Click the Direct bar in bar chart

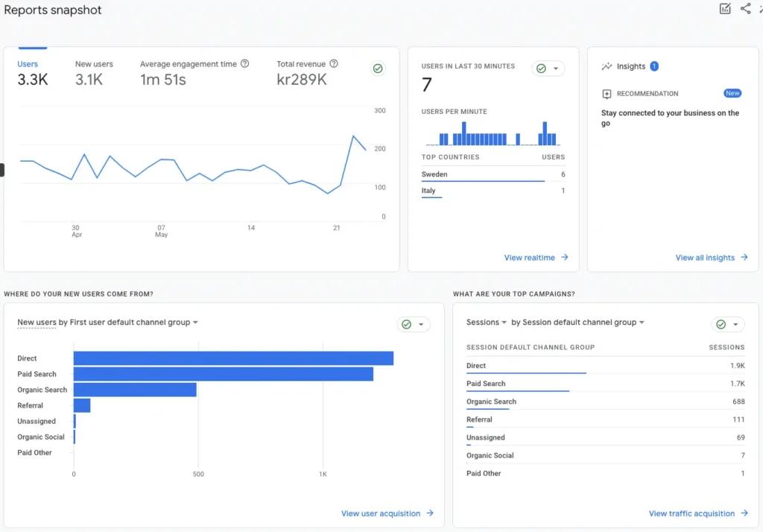[x=233, y=358]
